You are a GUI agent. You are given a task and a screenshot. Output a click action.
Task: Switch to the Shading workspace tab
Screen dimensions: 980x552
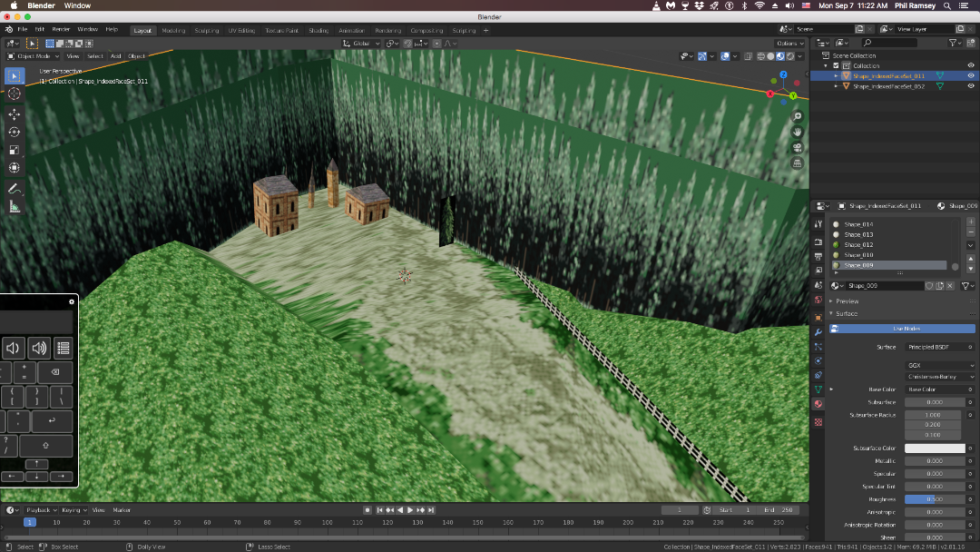tap(318, 30)
